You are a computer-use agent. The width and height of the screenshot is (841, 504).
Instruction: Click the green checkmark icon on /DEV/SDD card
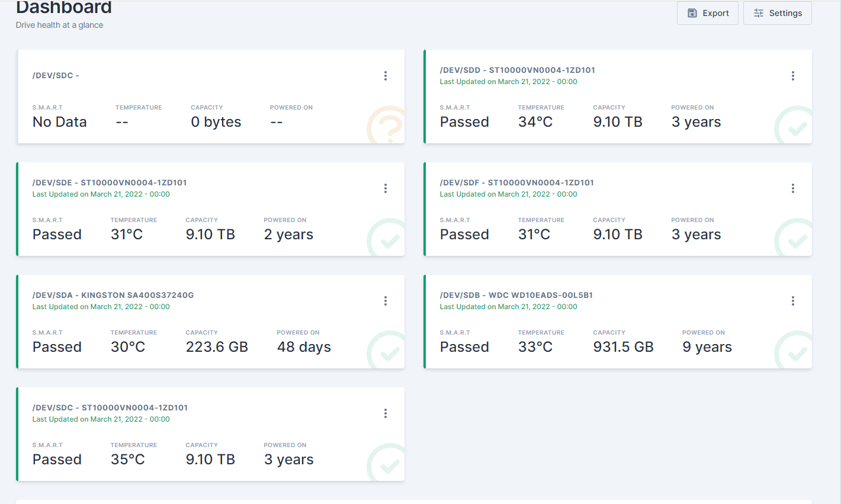click(795, 126)
